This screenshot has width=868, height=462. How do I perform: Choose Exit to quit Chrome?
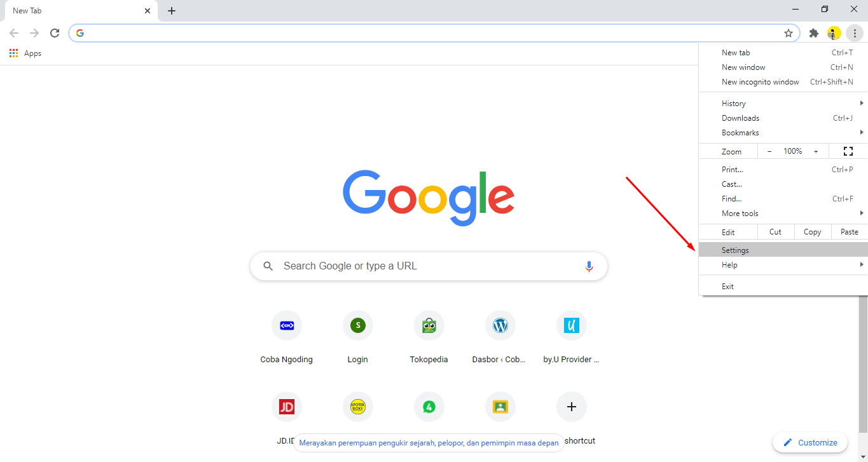pyautogui.click(x=783, y=287)
